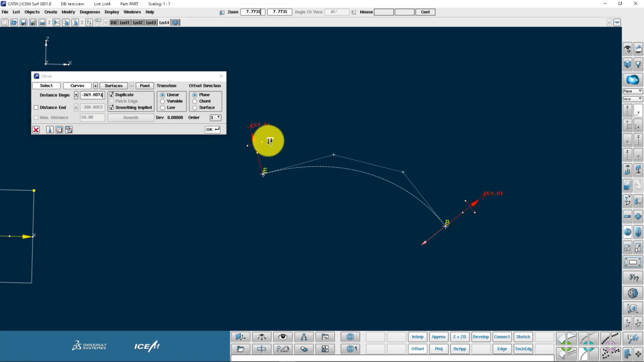644x362 pixels.
Task: Click the Save toolbar icon
Action: click(x=23, y=23)
